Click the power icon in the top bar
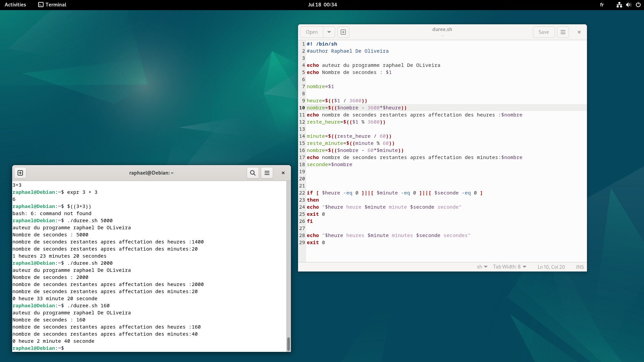This screenshot has width=644, height=362. (638, 5)
